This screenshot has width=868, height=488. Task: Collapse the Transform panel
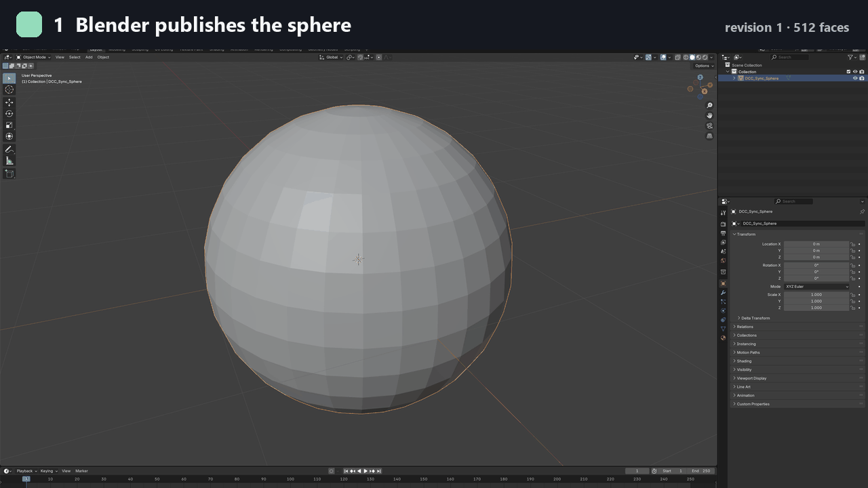pos(745,235)
